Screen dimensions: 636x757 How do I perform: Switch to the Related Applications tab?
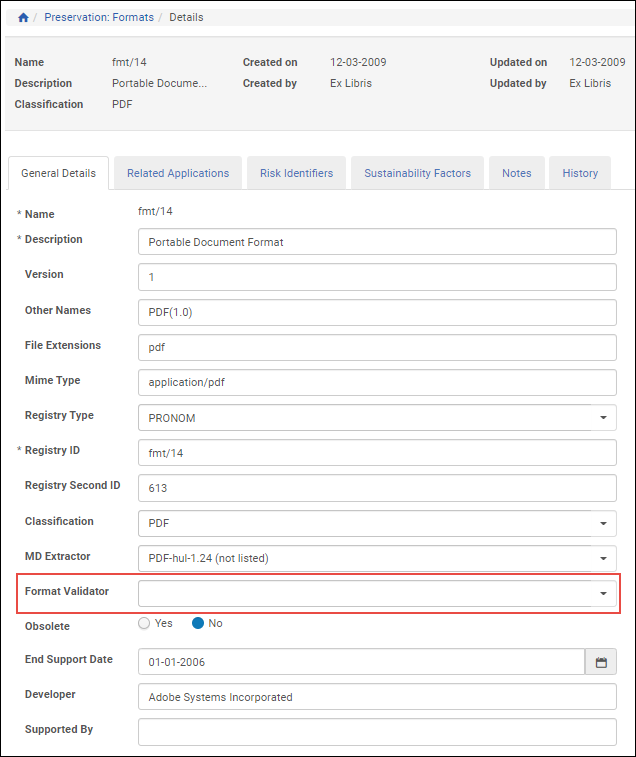178,173
